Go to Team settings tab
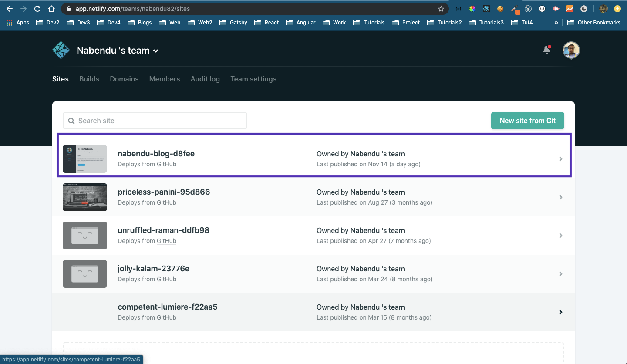The height and width of the screenshot is (364, 627). click(x=253, y=79)
